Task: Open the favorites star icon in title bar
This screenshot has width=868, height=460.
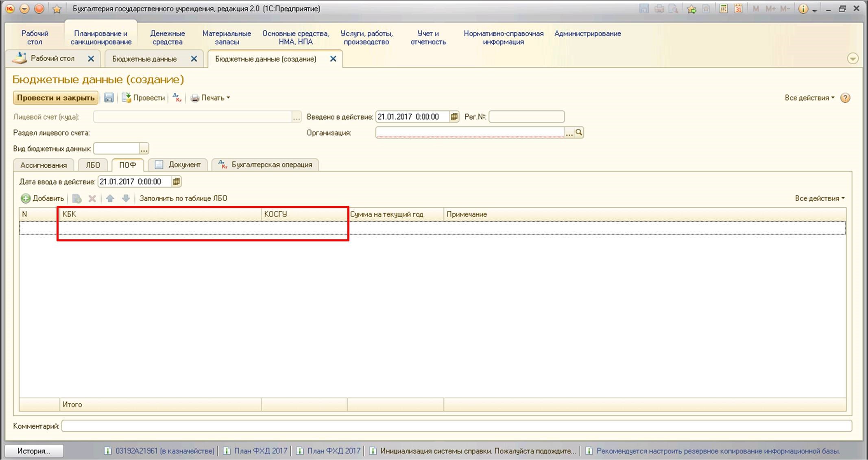Action: click(57, 9)
